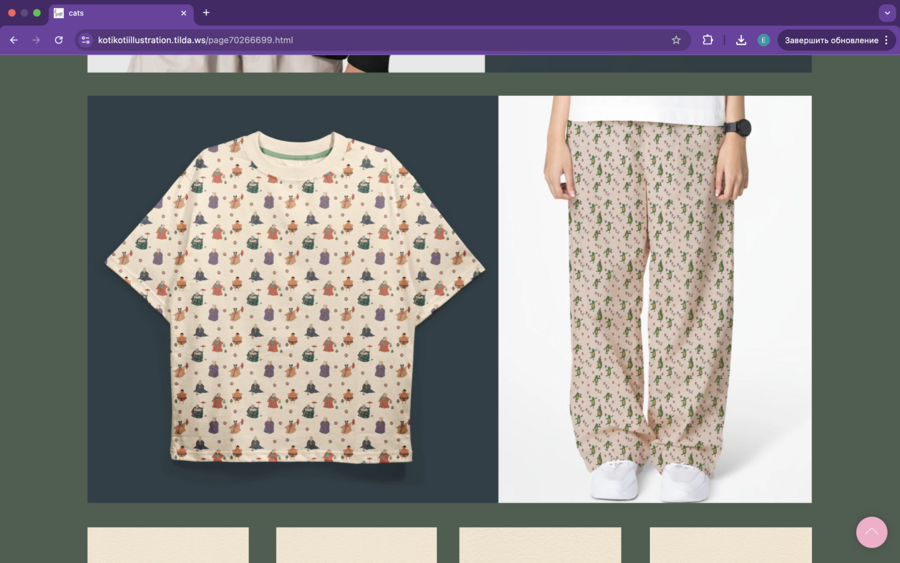Image resolution: width=900 pixels, height=563 pixels.
Task: Click the forward navigation arrow
Action: [x=36, y=40]
